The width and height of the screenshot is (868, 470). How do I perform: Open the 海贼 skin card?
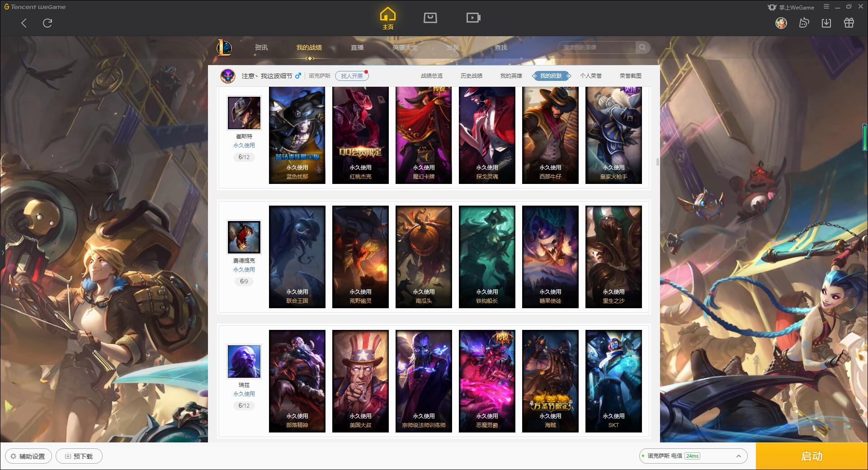550,381
